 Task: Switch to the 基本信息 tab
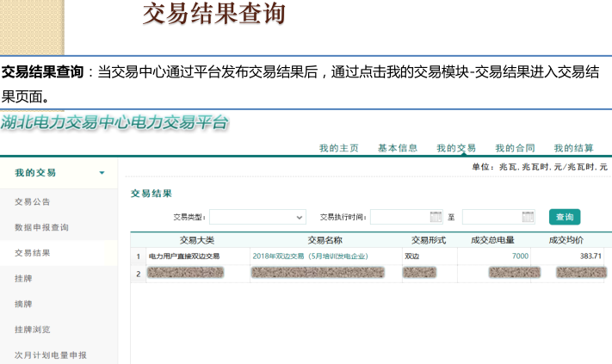pos(398,148)
